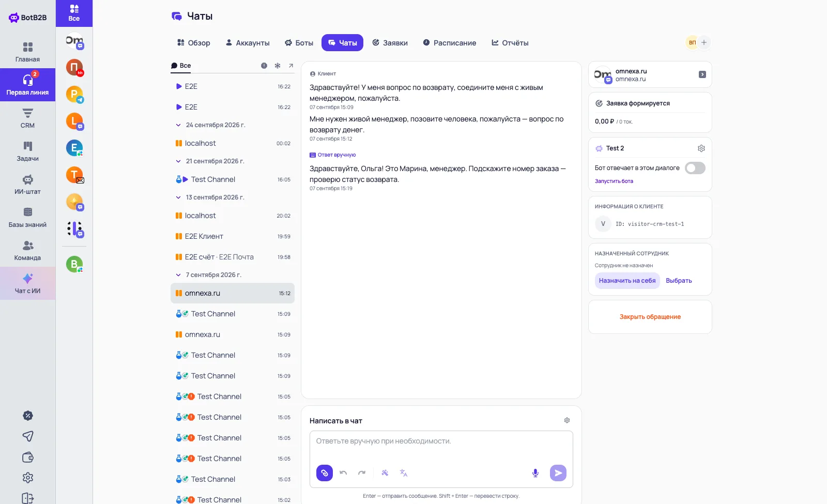Open the Боты tab

pos(299,43)
